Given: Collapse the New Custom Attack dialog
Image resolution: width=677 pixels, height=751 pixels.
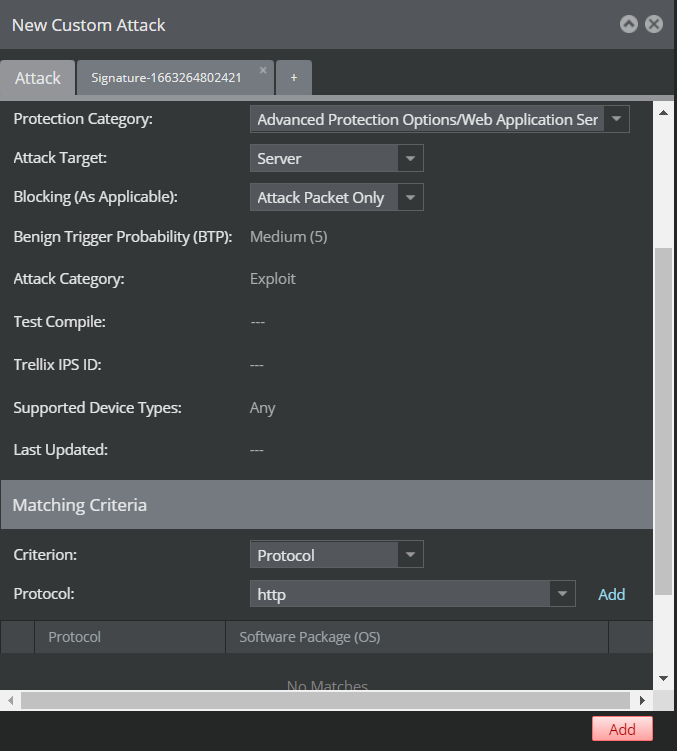Looking at the screenshot, I should pos(629,24).
